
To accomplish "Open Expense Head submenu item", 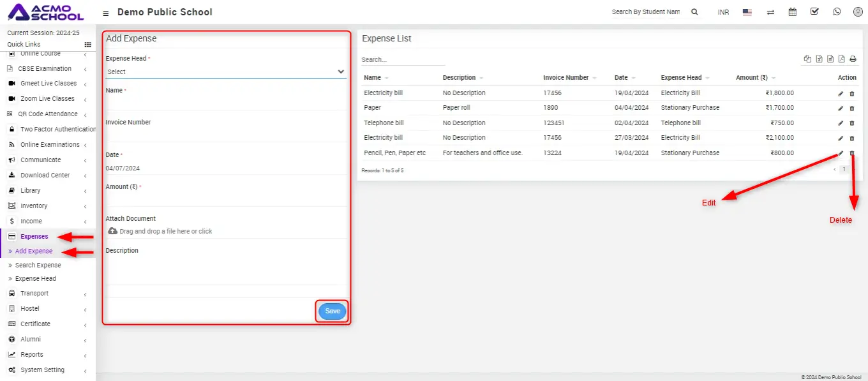I will click(x=36, y=279).
